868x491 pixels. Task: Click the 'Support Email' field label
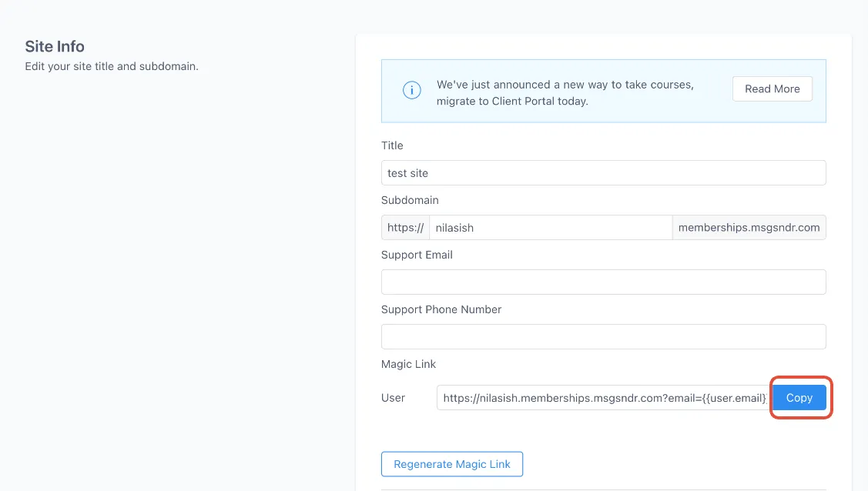417,255
